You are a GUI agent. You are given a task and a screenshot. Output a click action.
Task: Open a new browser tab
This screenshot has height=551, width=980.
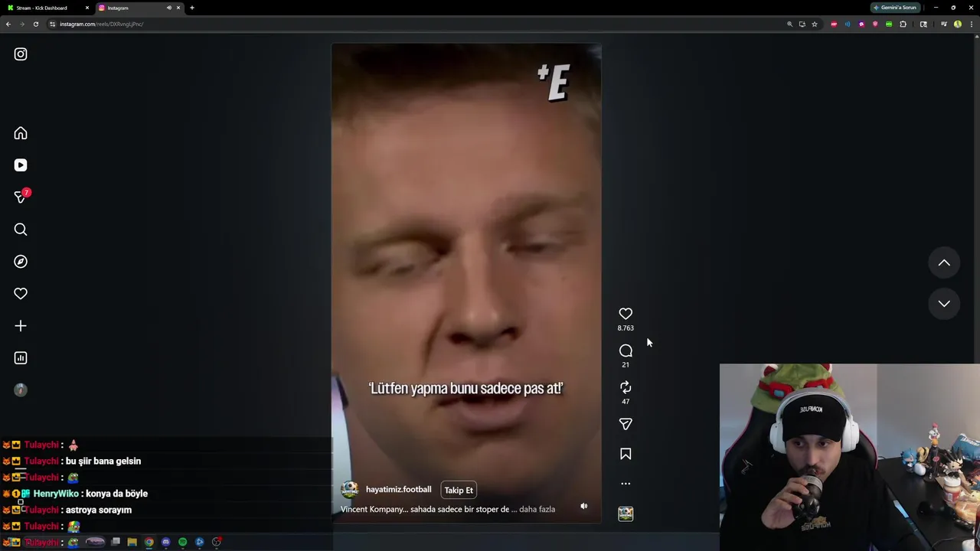click(x=192, y=8)
